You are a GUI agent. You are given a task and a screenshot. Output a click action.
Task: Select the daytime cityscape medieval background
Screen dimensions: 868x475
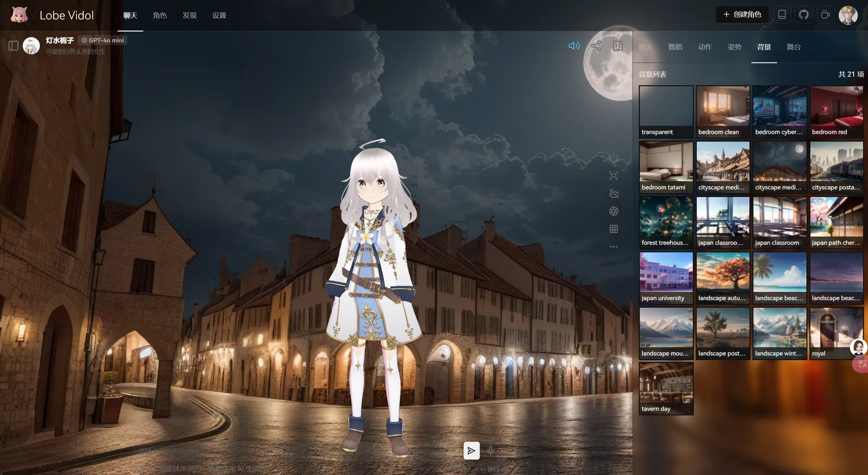point(723,167)
